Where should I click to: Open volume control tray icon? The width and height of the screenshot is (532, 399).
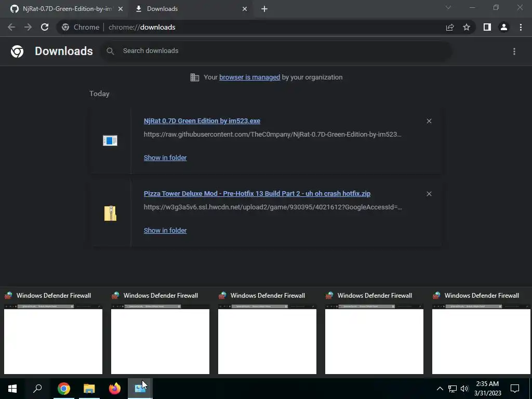coord(464,389)
